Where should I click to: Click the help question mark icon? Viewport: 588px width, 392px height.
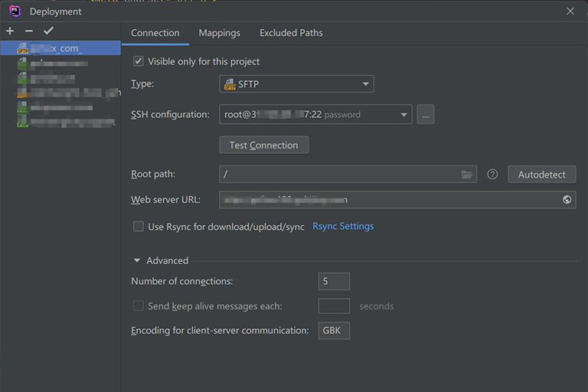click(492, 175)
